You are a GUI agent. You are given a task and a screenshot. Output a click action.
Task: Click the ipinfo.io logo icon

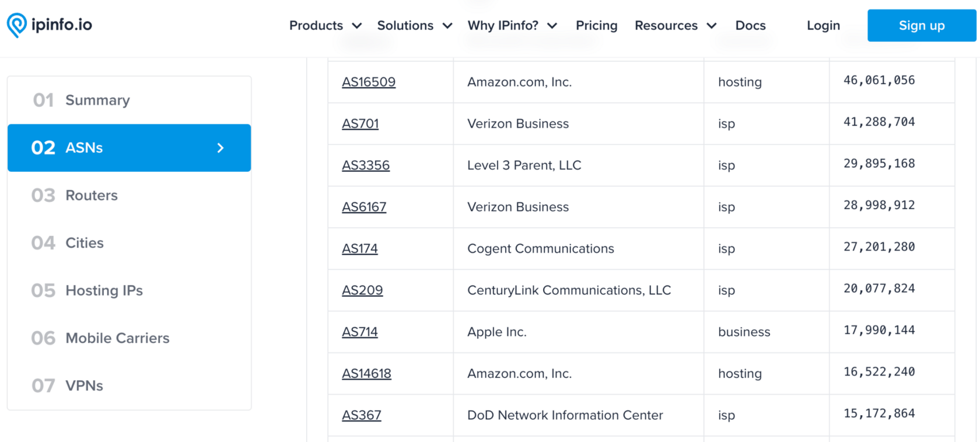17,25
